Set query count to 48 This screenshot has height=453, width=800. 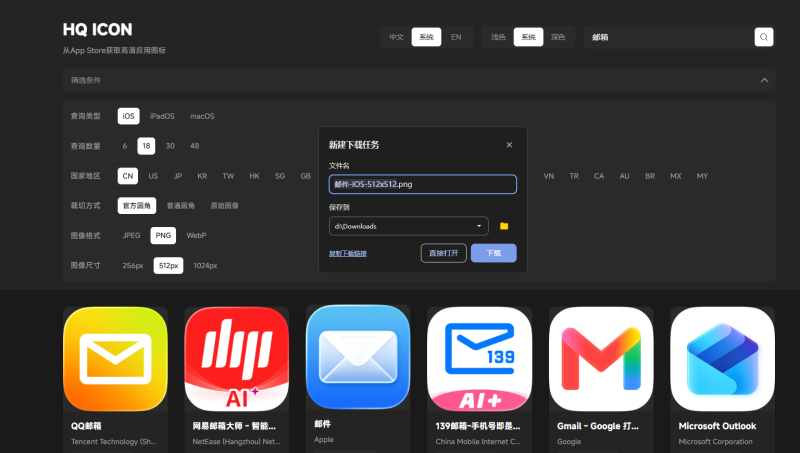point(195,146)
